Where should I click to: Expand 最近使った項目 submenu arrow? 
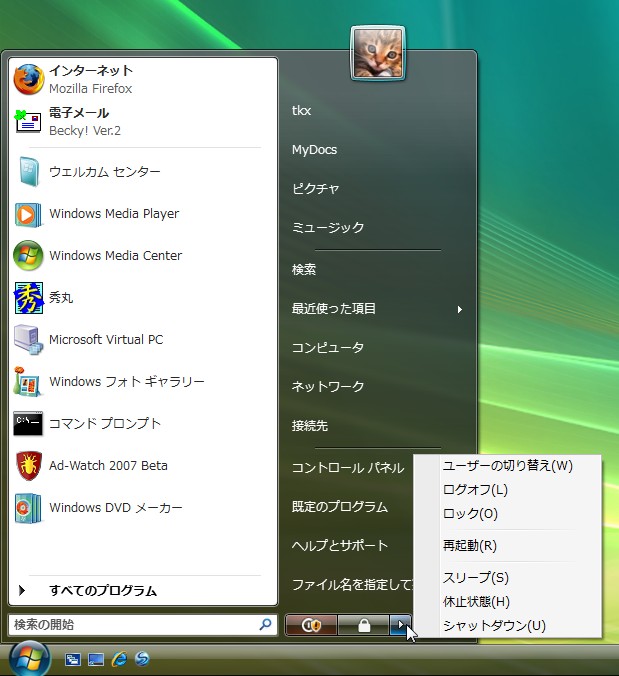coord(460,309)
